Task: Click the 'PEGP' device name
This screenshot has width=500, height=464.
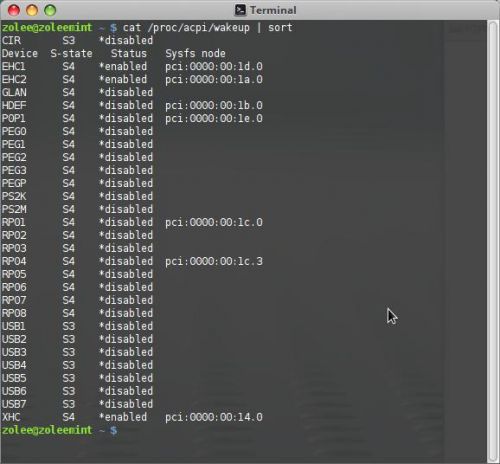Action: pyautogui.click(x=14, y=183)
